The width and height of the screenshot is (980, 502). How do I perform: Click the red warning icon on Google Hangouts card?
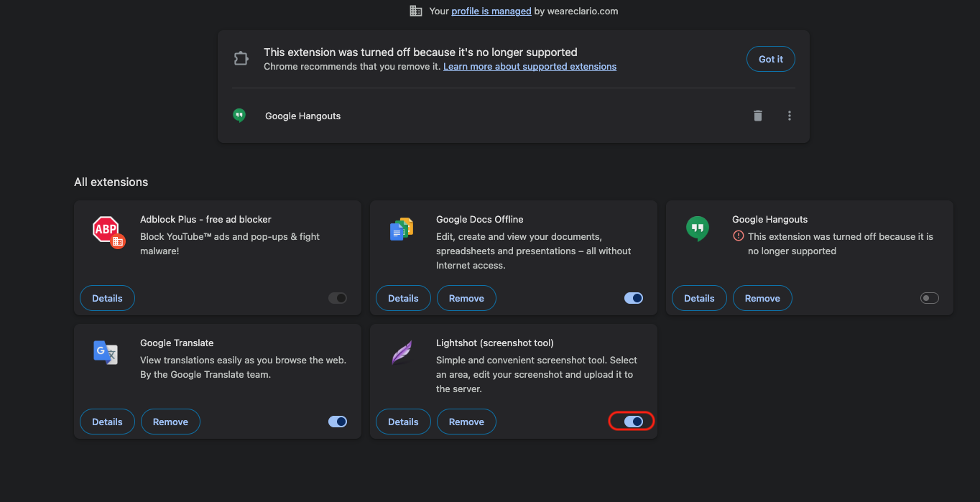tap(738, 236)
